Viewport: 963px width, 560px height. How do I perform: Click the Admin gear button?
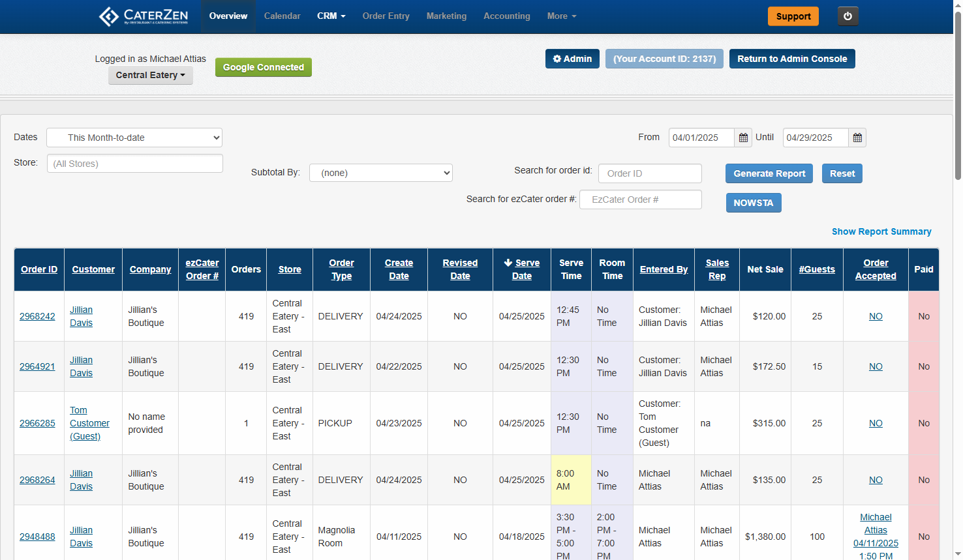point(572,59)
